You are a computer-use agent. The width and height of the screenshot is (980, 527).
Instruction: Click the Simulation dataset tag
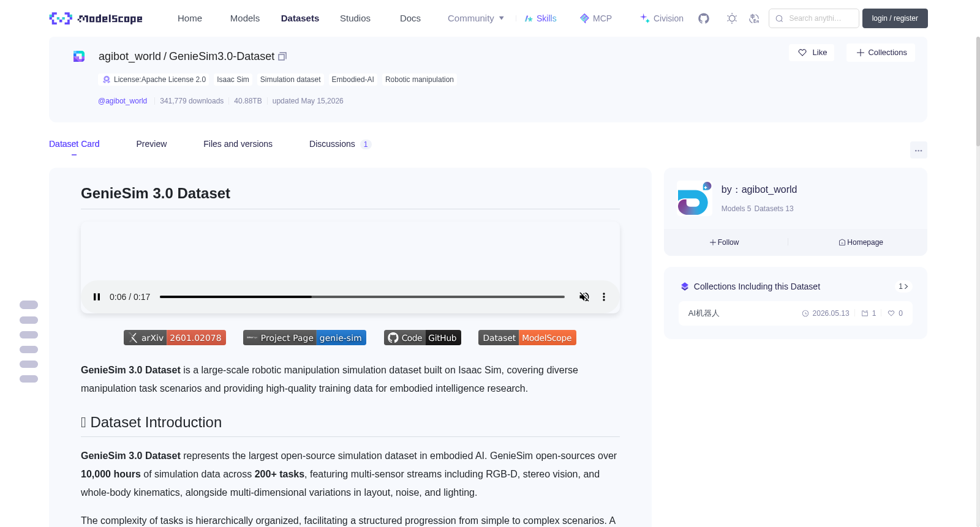click(290, 80)
